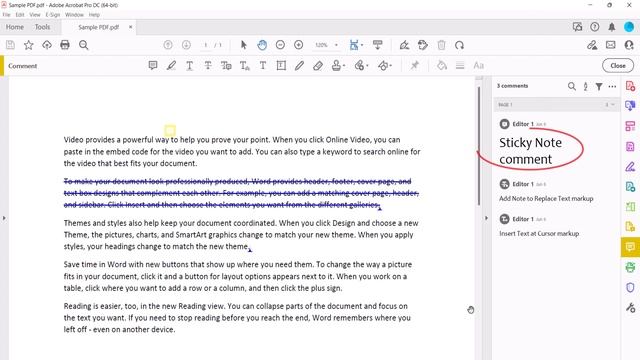The height and width of the screenshot is (360, 640).
Task: Select the pencil drawing tool
Action: click(300, 65)
